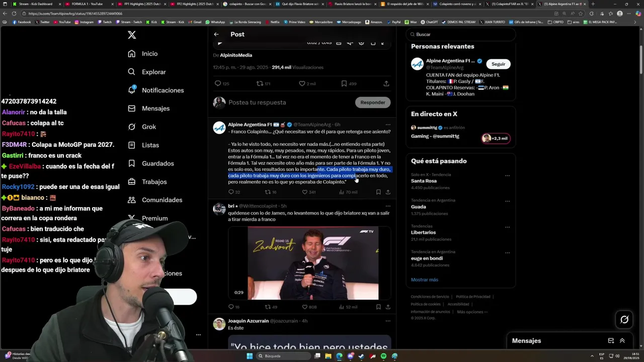Share the Alpine Argentina F1 reply
Viewport: 644px width, 362px height.
coord(388,192)
